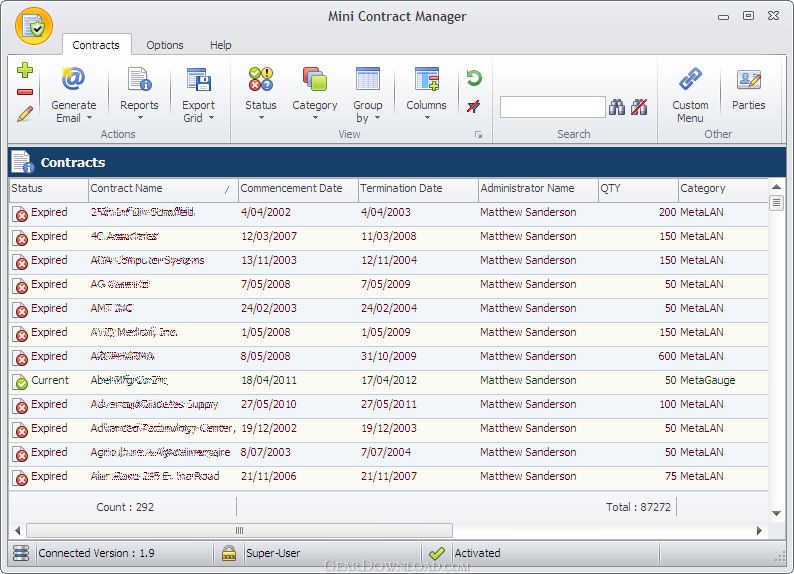Open Custom Menu link icon
794x574 pixels.
690,78
